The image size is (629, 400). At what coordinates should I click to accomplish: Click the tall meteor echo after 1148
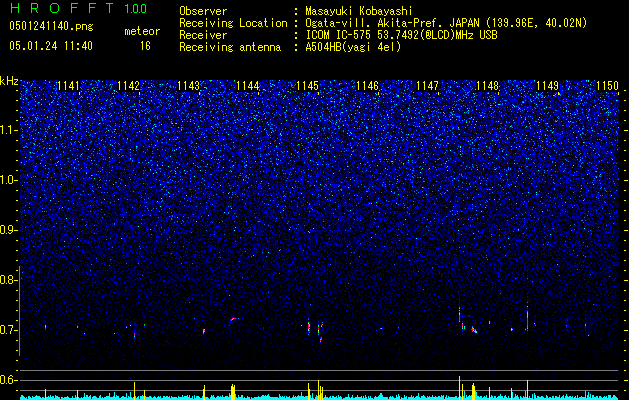[527, 318]
